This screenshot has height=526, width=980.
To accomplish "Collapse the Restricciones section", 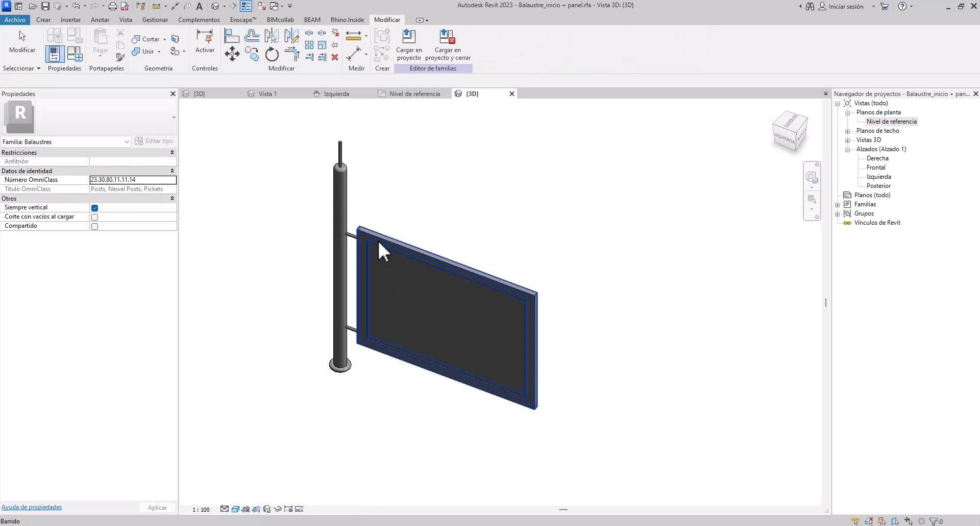I will (x=172, y=152).
